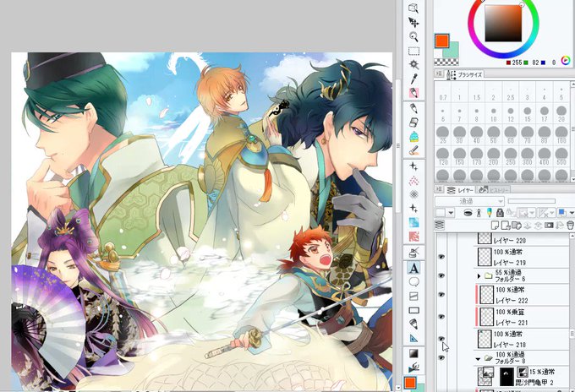The height and width of the screenshot is (392, 575).
Task: Open the palette color dropdown arrow in layer panel
Action: [451, 213]
